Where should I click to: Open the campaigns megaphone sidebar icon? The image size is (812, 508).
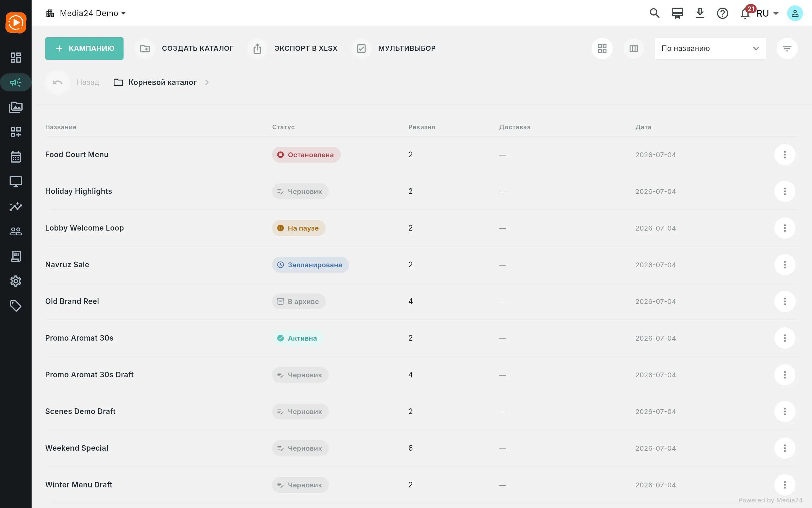click(16, 82)
